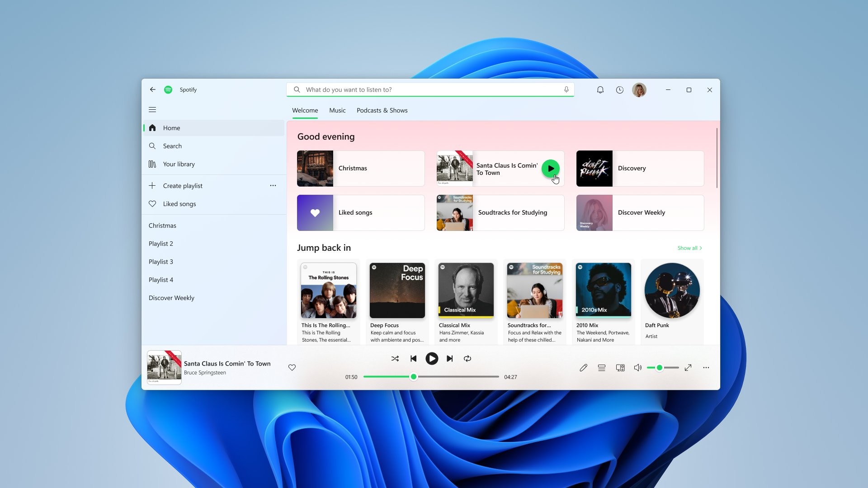Image resolution: width=868 pixels, height=488 pixels.
Task: Skip to the next track
Action: coord(449,359)
